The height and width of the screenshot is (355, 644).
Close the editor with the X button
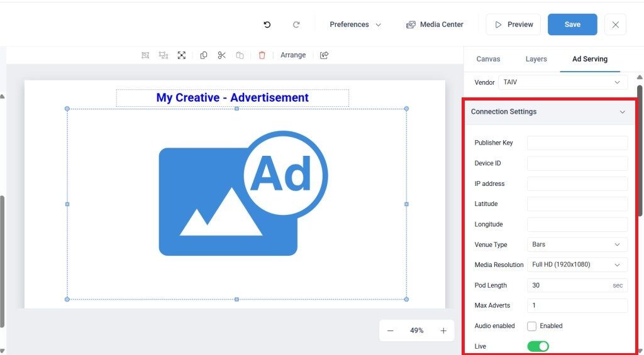[615, 25]
